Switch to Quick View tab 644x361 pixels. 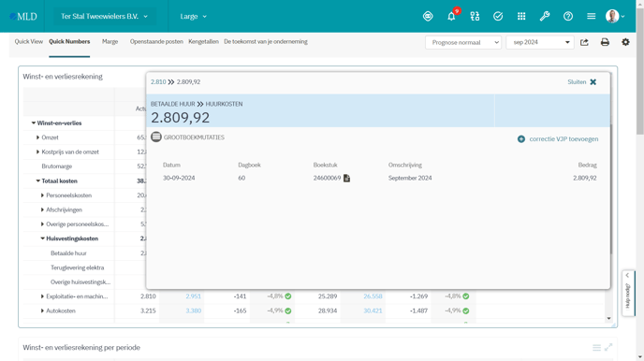tap(29, 41)
